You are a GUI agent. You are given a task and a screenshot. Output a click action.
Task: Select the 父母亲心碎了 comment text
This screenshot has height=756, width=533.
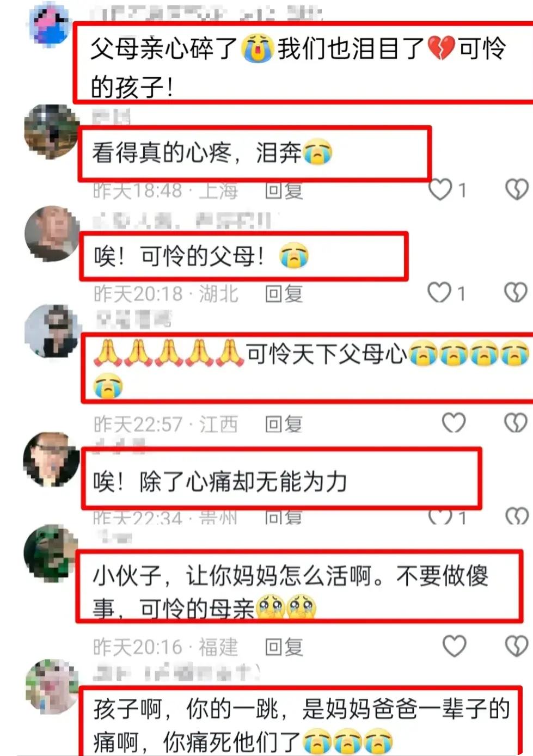[298, 67]
